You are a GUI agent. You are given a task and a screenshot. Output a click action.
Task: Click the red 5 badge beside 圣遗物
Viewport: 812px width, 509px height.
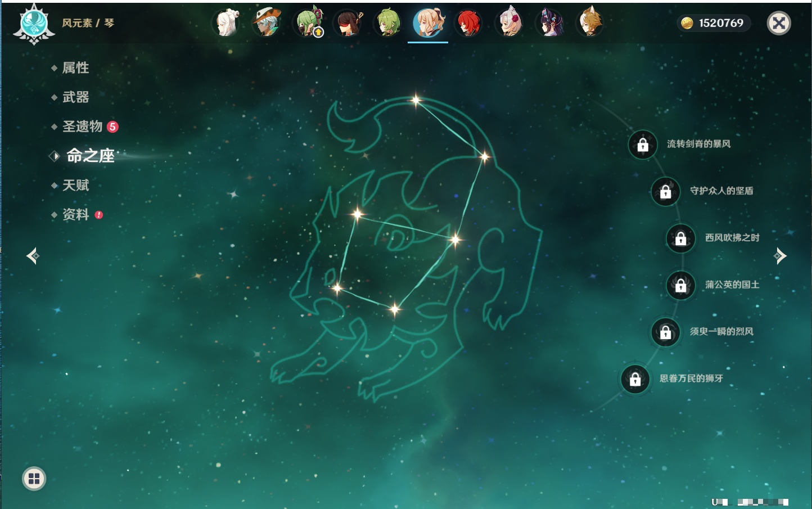(112, 127)
